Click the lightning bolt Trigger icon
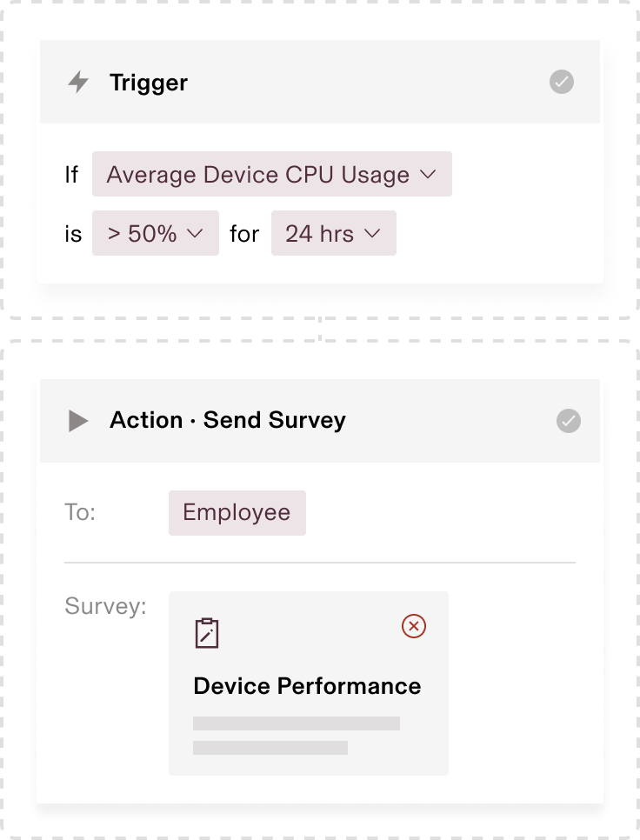The image size is (640, 840). [78, 82]
